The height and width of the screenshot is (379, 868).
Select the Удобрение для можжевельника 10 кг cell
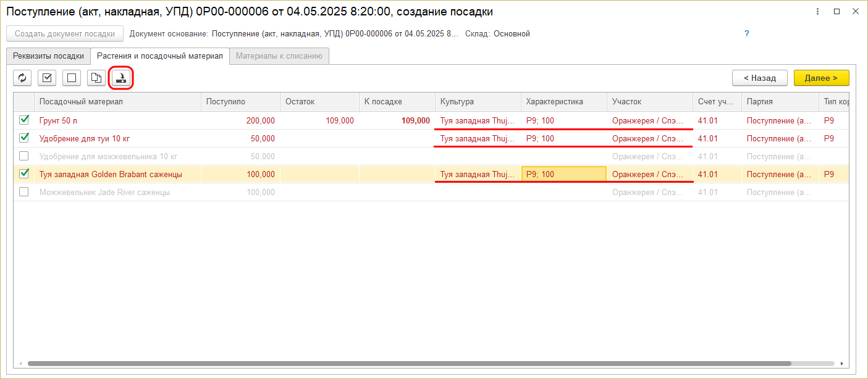click(x=117, y=156)
